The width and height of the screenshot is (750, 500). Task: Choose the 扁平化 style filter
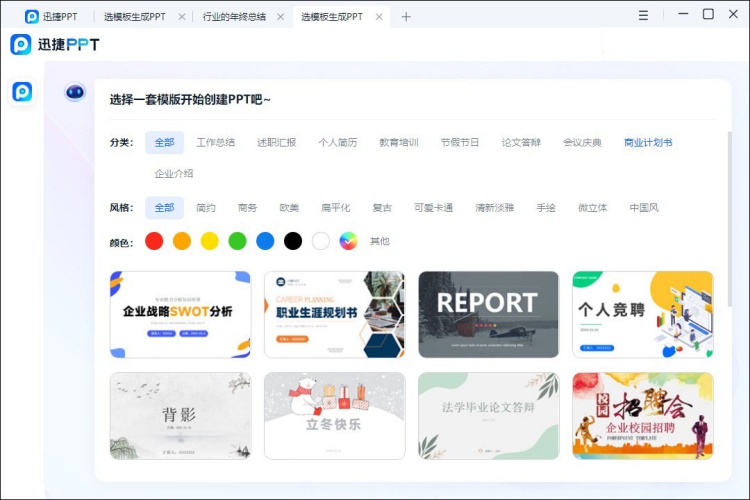pos(336,208)
